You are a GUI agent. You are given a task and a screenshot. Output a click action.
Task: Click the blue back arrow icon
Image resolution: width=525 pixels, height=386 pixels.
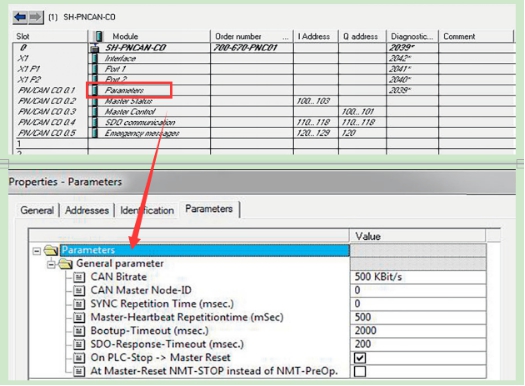tap(20, 17)
